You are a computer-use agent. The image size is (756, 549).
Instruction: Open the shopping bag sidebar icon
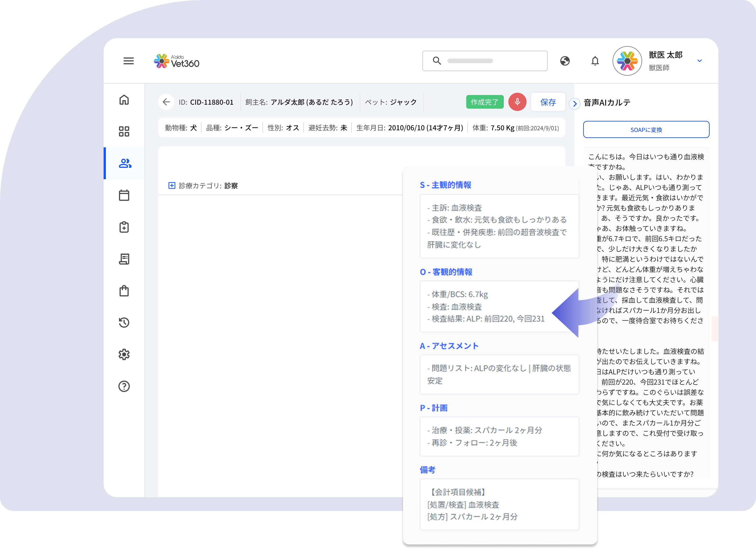(x=124, y=291)
